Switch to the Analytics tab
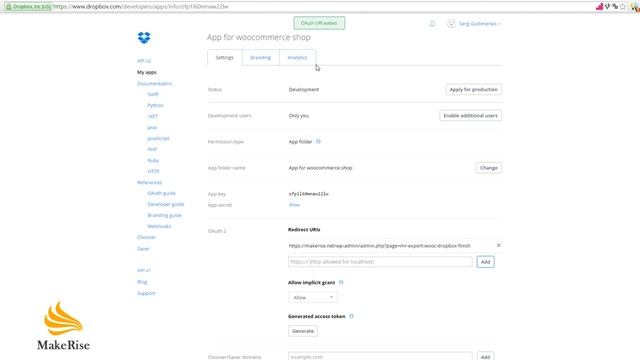The width and height of the screenshot is (640, 360). click(297, 58)
